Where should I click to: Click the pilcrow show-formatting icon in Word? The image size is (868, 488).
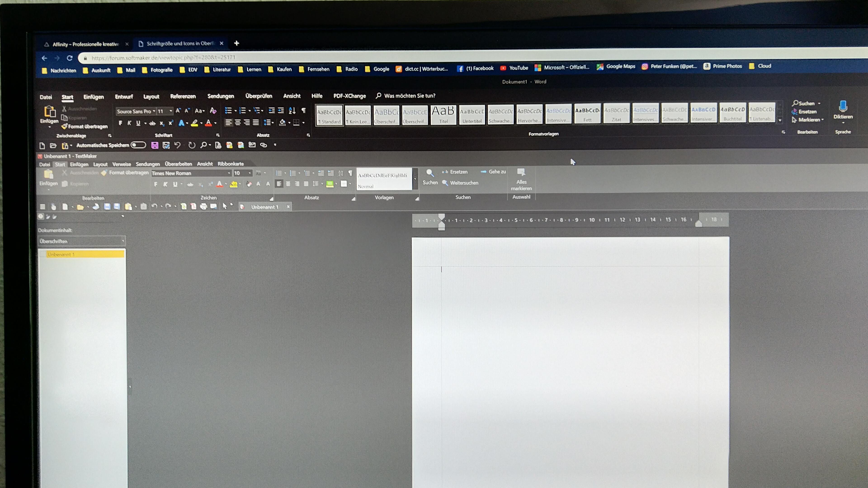pos(304,110)
